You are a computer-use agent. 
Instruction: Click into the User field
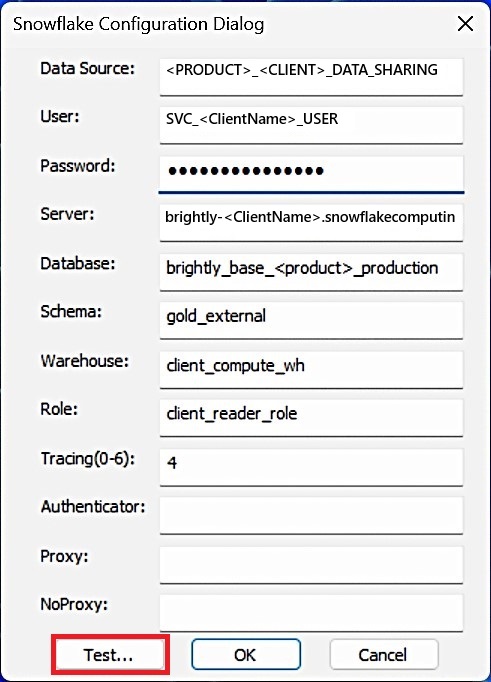tap(311, 125)
